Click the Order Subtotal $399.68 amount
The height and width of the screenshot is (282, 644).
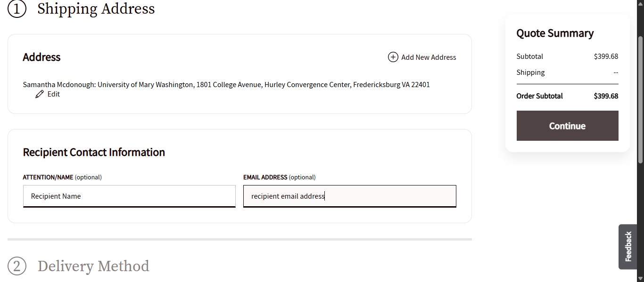pos(606,96)
